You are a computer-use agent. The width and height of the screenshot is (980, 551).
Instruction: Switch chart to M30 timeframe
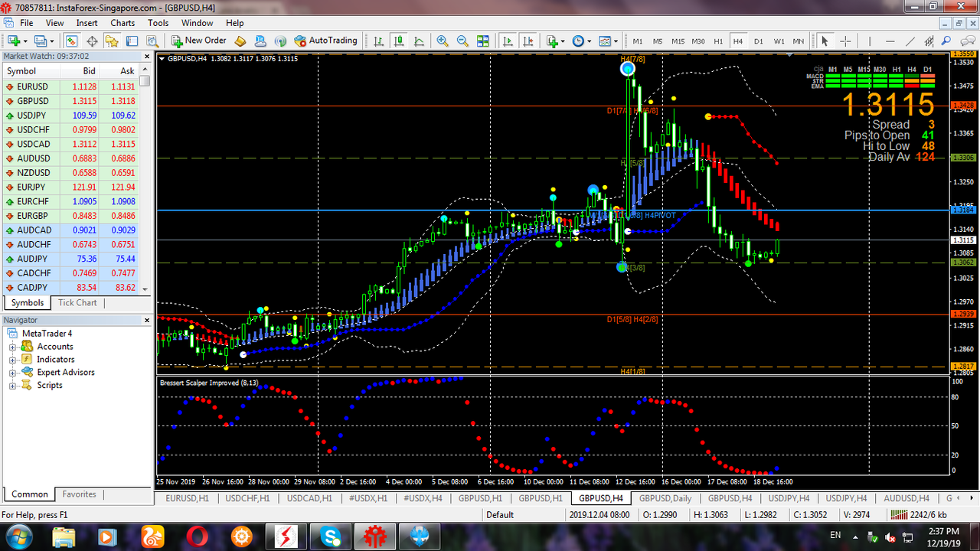pyautogui.click(x=698, y=41)
